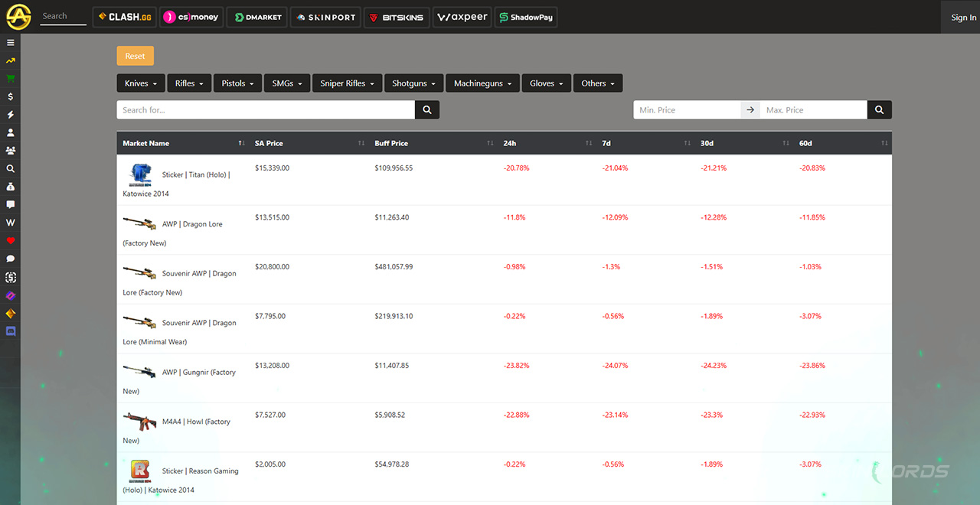Open the Waxpeer partner banner
The width and height of the screenshot is (980, 505).
(462, 17)
